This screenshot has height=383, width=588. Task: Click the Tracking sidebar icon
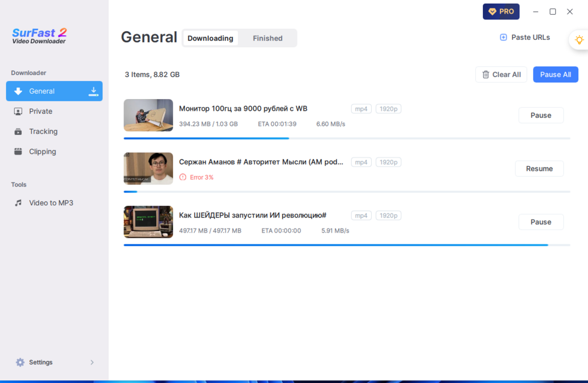coord(18,132)
